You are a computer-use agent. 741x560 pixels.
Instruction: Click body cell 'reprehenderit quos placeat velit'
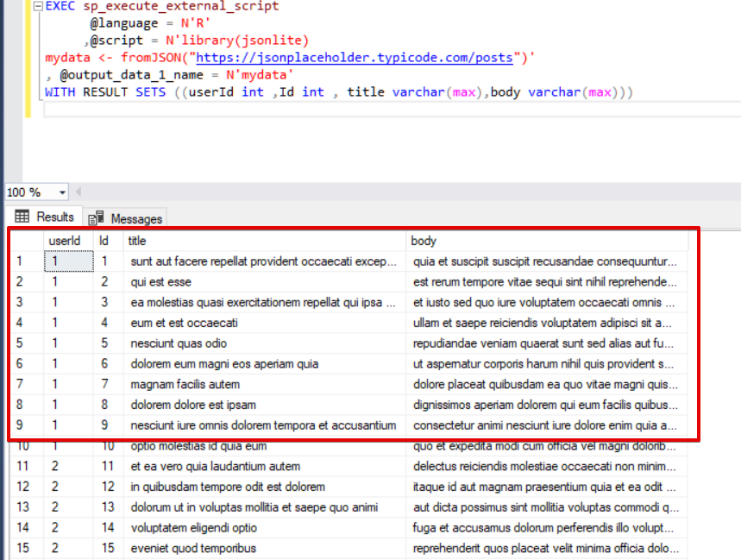coord(546,548)
